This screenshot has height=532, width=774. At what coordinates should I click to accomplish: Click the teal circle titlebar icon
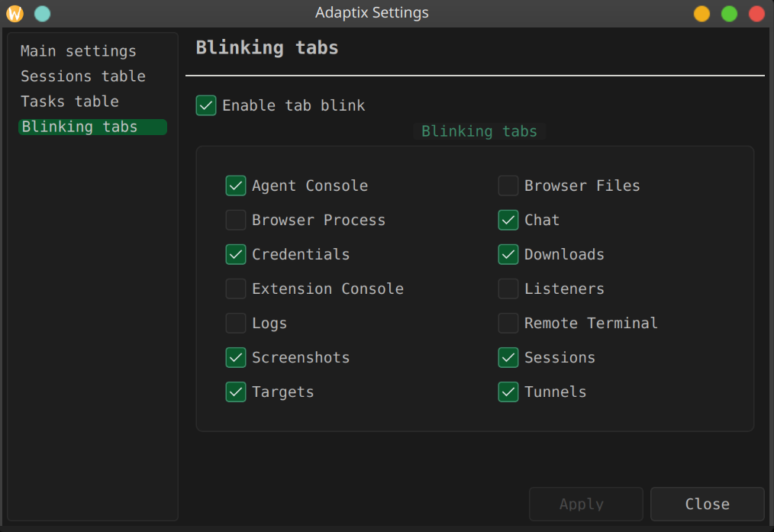coord(43,13)
